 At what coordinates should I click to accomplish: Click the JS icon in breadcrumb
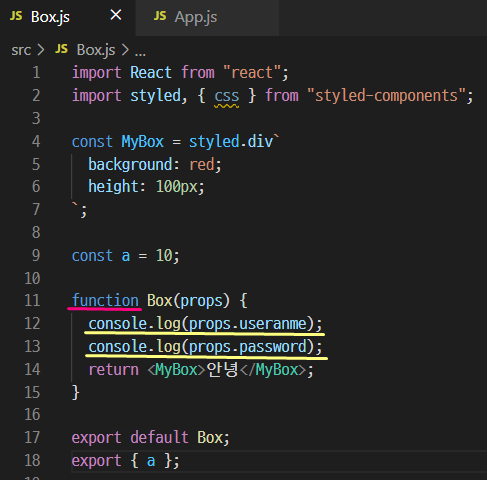point(61,49)
